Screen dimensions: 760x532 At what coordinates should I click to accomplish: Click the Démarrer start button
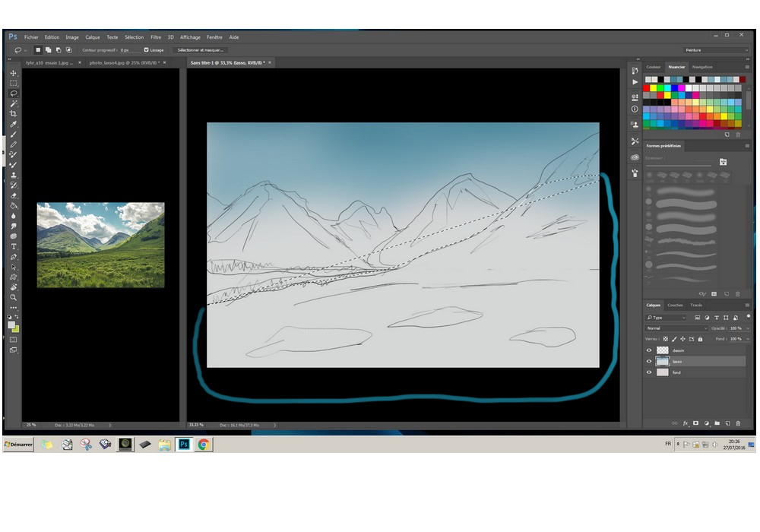pyautogui.click(x=18, y=445)
